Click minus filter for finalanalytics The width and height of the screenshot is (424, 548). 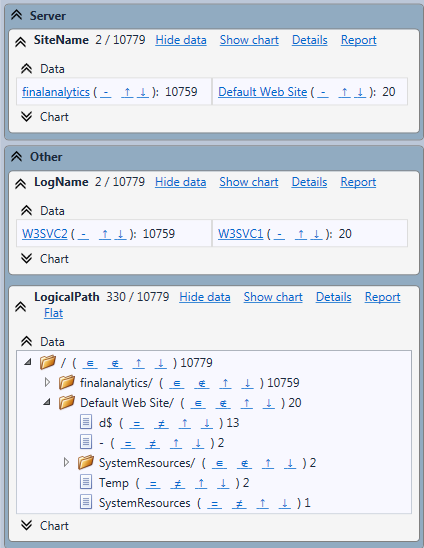coord(106,92)
